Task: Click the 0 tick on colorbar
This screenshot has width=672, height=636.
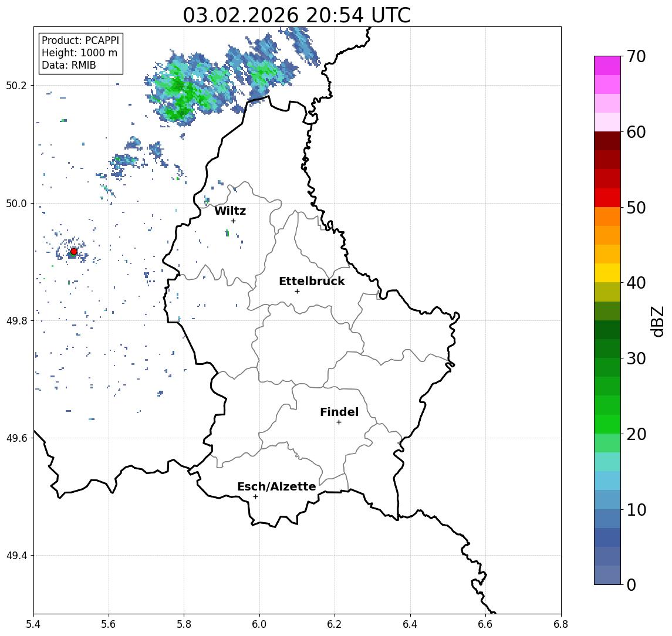Action: [632, 584]
